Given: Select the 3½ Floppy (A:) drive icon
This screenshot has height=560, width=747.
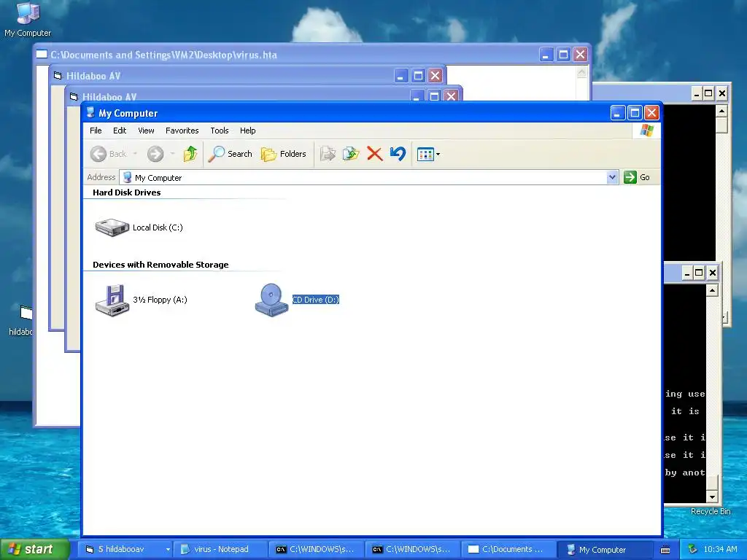Looking at the screenshot, I should coord(112,300).
